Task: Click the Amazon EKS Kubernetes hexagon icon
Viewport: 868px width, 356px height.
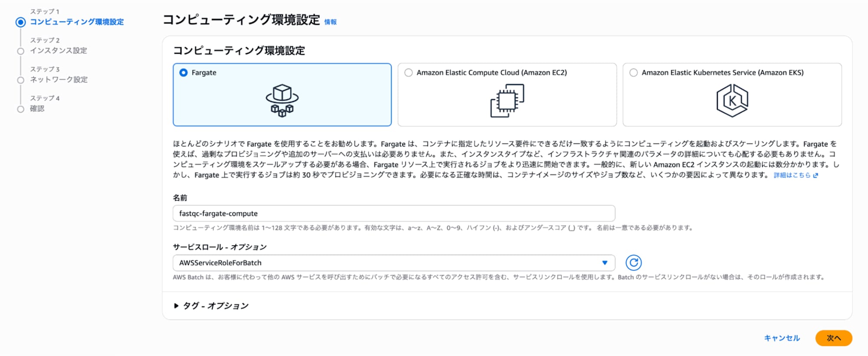Action: (x=732, y=101)
